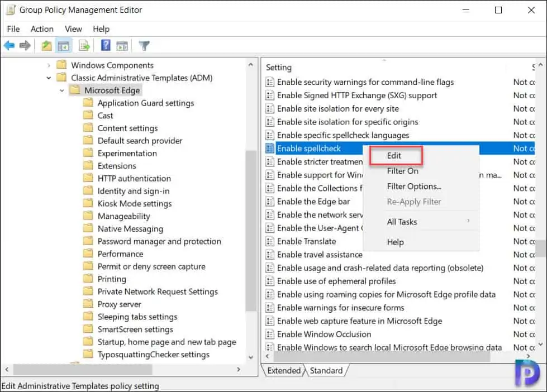
Task: Click folder icon next to Performance
Action: pyautogui.click(x=88, y=254)
